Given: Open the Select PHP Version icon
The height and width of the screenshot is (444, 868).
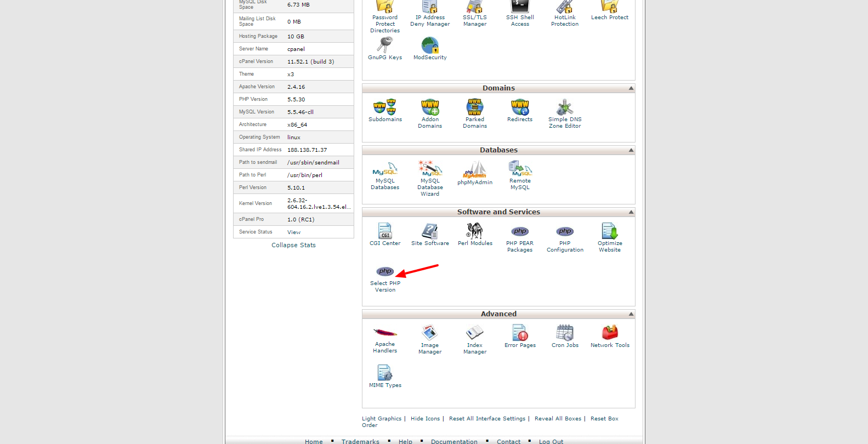Looking at the screenshot, I should coord(385,272).
